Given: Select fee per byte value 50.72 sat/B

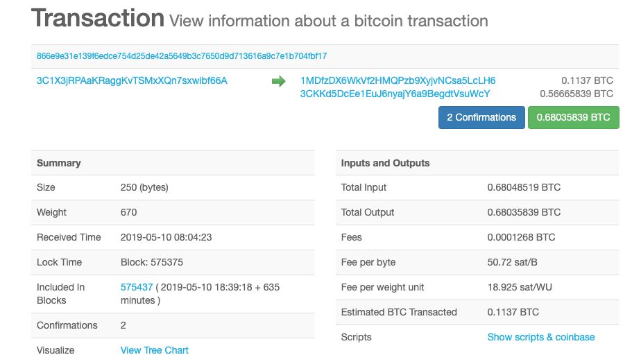Looking at the screenshot, I should tap(512, 262).
